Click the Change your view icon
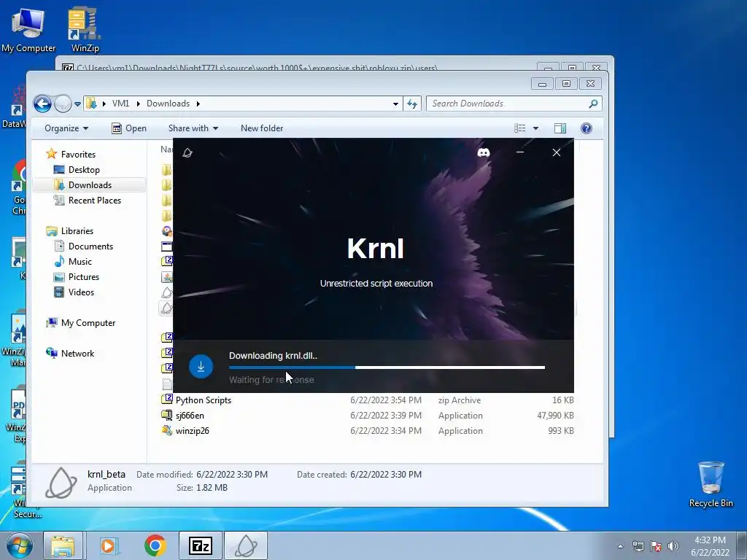 click(519, 128)
